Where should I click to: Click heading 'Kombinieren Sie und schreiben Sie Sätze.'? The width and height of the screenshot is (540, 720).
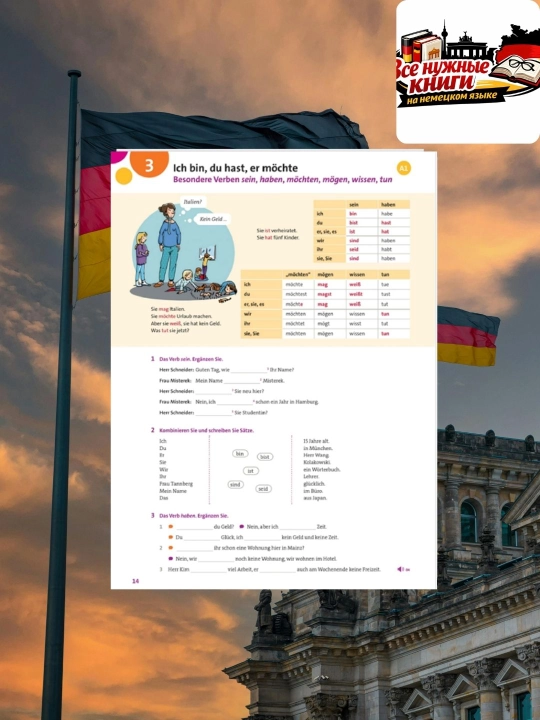point(206,431)
